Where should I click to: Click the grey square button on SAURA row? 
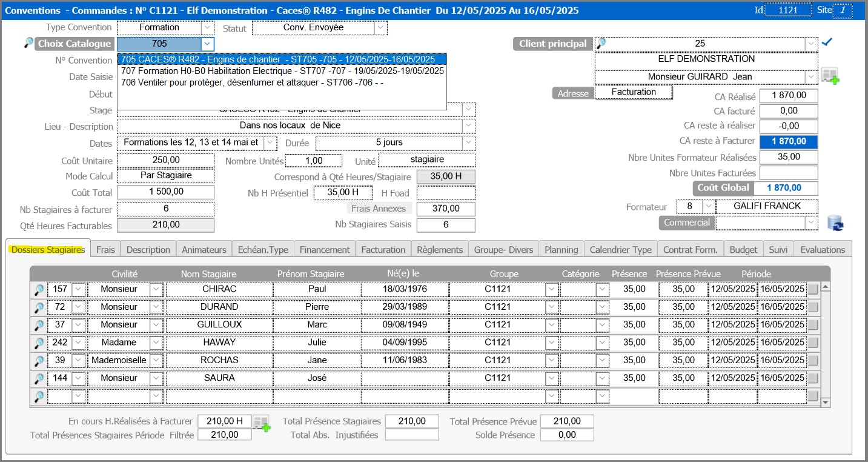(813, 378)
